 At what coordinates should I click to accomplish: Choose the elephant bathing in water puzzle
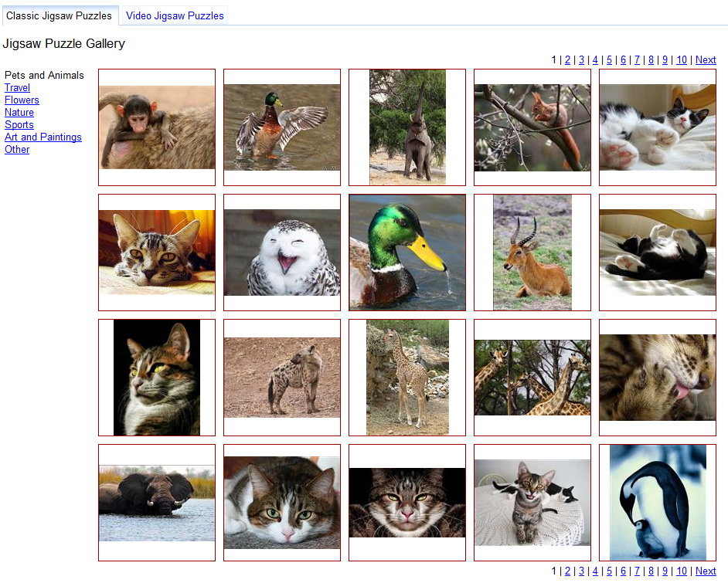[x=157, y=503]
